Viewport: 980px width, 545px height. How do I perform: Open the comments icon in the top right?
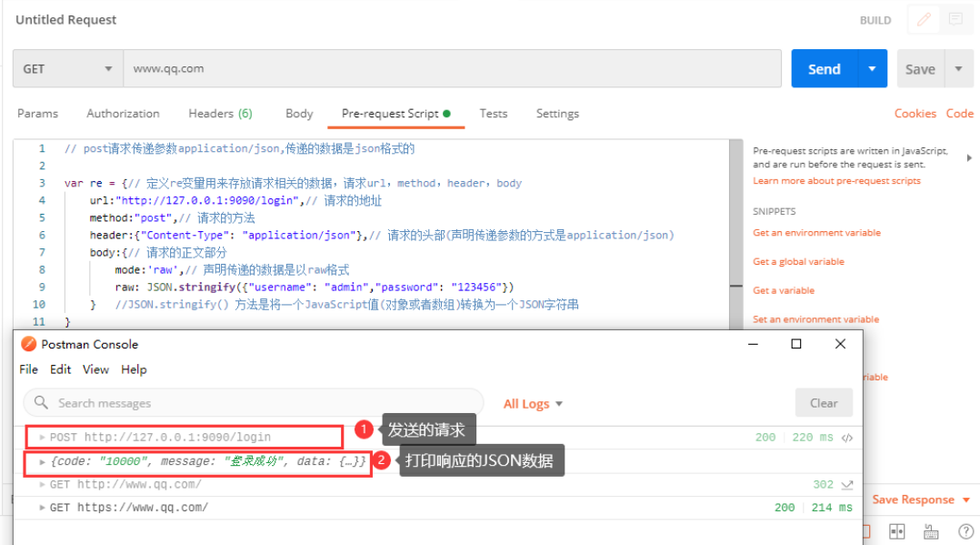(955, 19)
